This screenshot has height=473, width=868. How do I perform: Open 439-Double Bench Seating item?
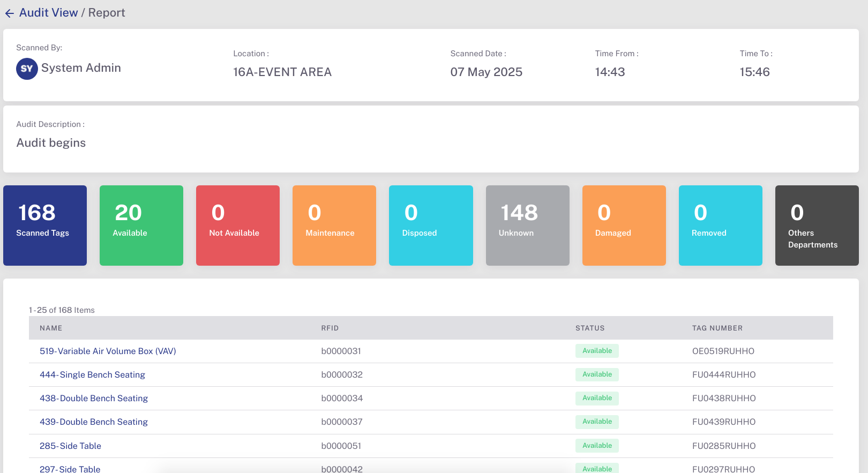click(x=94, y=422)
